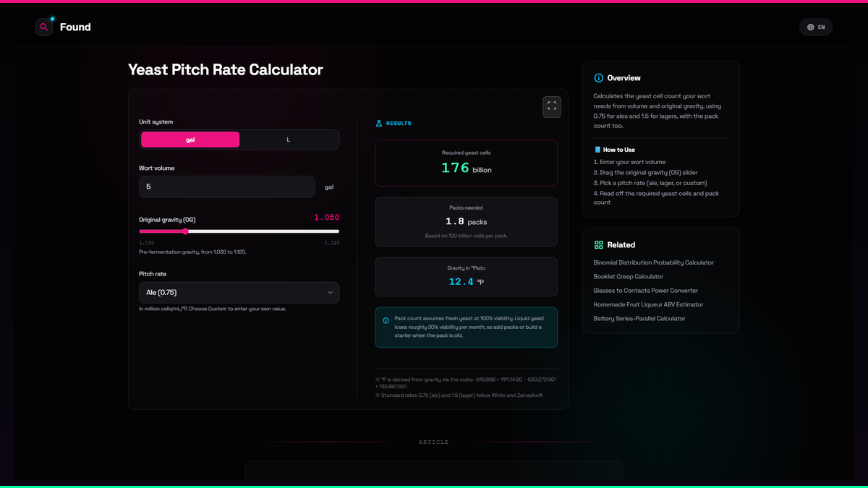
Task: Focus the Wort volume input field
Action: click(227, 187)
